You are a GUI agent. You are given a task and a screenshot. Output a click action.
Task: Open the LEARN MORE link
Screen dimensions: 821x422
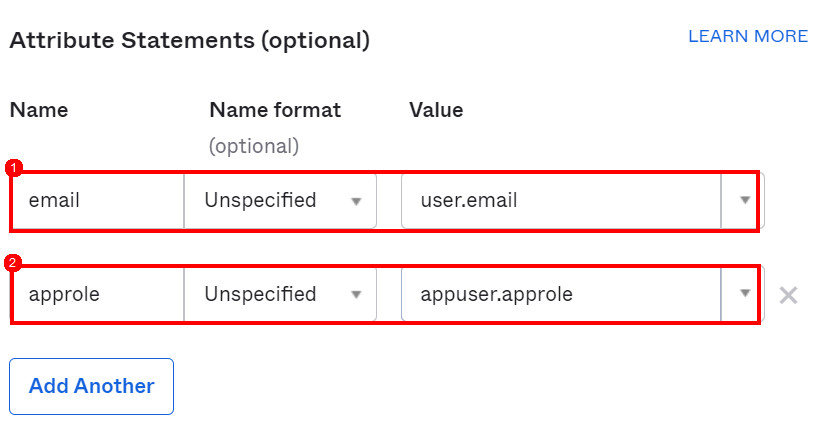click(747, 36)
